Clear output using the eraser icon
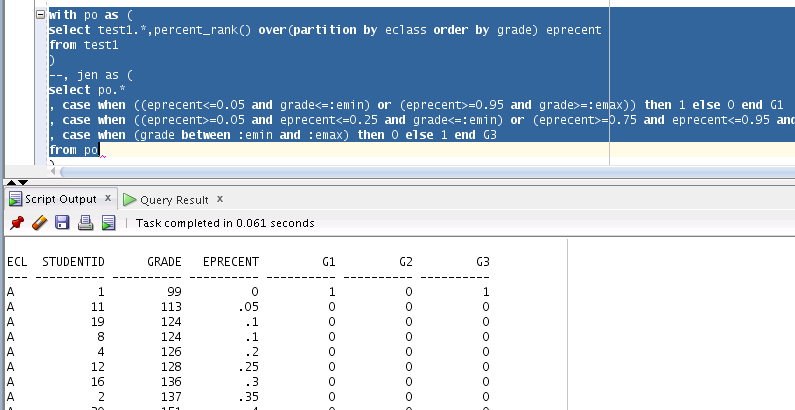This screenshot has height=410, width=795. coord(40,222)
